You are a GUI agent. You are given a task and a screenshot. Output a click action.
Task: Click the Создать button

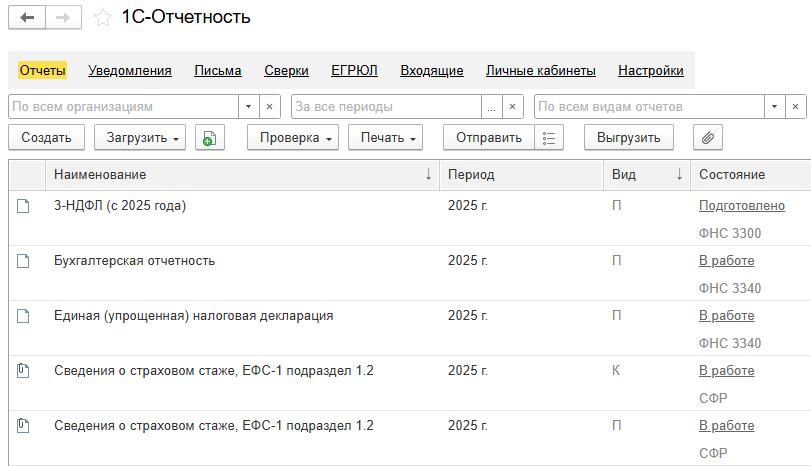pyautogui.click(x=47, y=138)
